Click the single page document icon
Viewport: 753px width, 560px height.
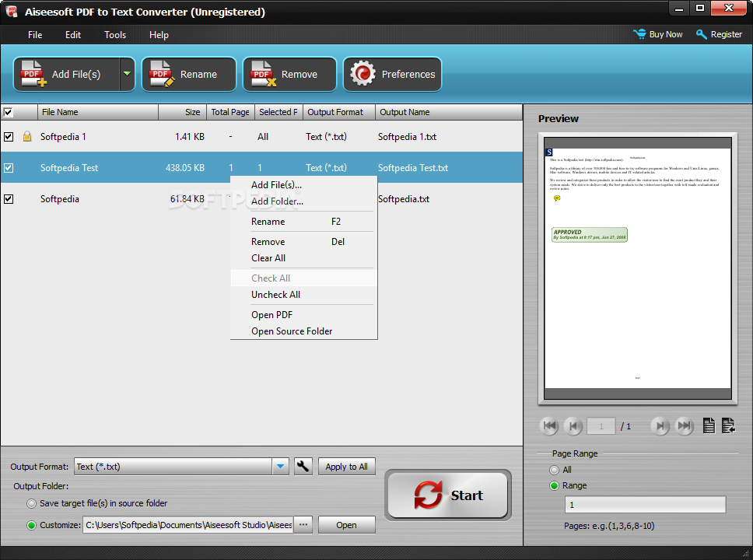pos(709,425)
